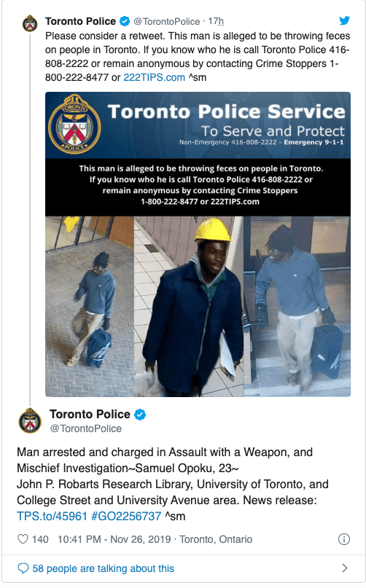Click the heart like icon
366x588 pixels.
coord(23,539)
